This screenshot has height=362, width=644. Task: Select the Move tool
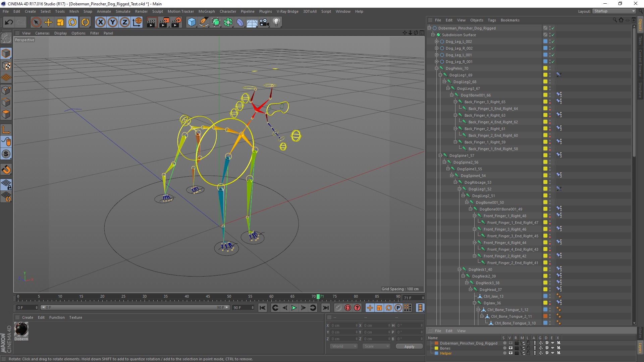(48, 22)
